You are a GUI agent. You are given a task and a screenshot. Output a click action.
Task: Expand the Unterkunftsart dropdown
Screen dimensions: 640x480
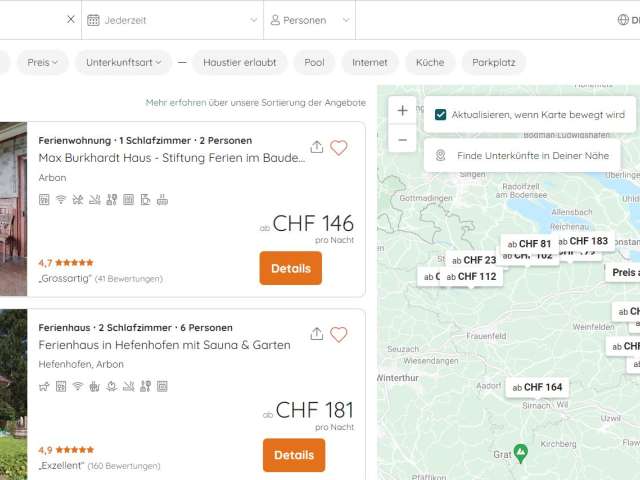click(123, 62)
